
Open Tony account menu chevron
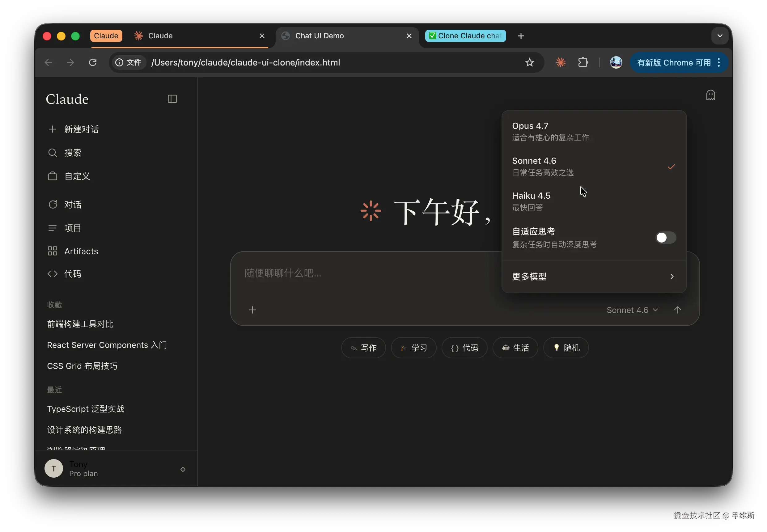click(x=183, y=469)
